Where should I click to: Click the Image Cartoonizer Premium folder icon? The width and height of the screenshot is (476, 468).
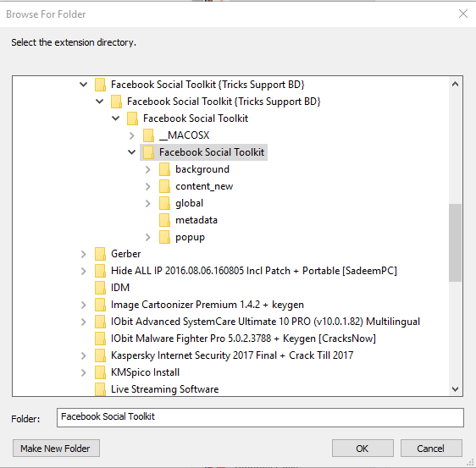pyautogui.click(x=100, y=305)
